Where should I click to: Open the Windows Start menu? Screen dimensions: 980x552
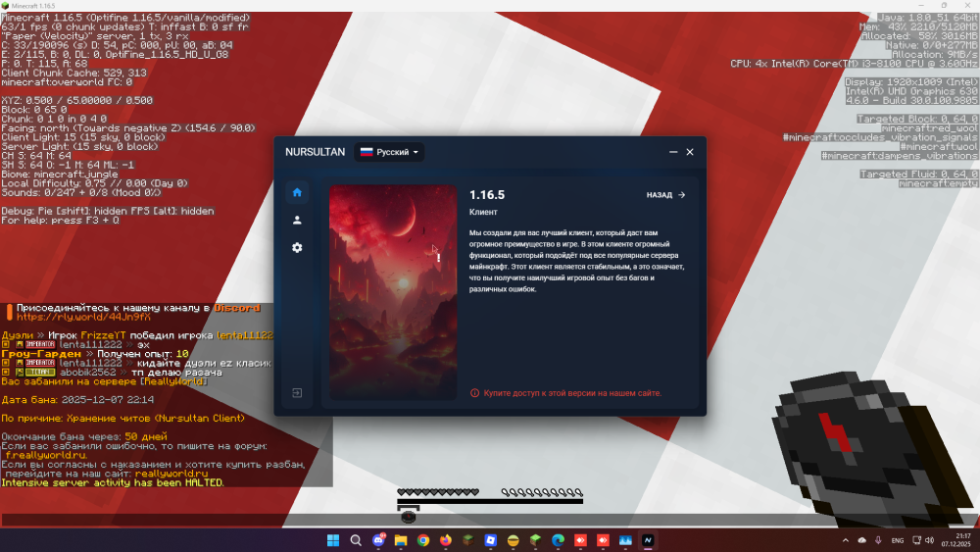(333, 540)
